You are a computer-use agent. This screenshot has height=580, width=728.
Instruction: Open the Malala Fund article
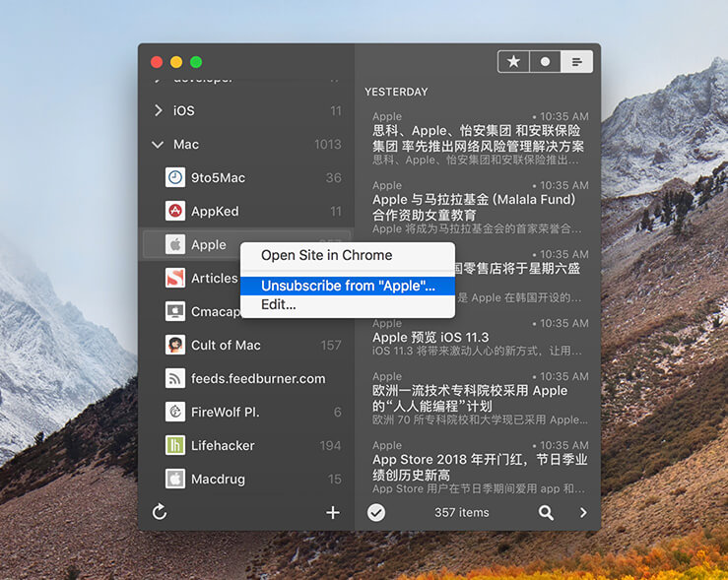point(478,207)
